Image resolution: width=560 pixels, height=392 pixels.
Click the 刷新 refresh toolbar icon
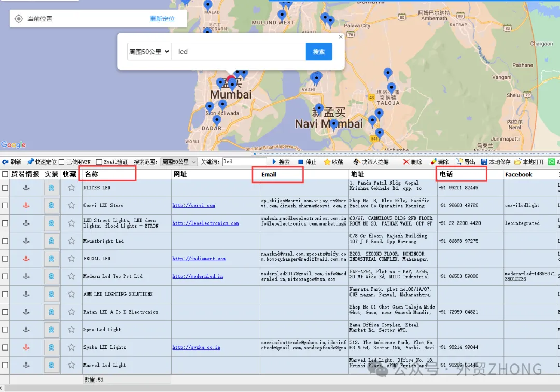pos(6,162)
